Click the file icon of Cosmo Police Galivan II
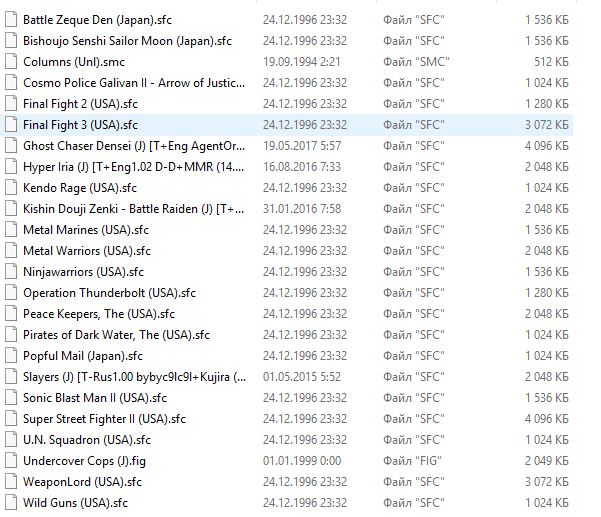 click(x=11, y=83)
